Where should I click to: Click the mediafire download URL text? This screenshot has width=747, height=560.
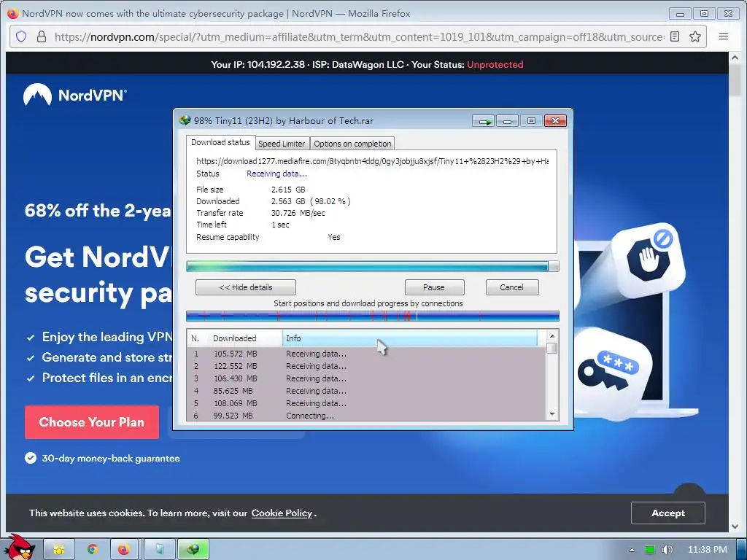tap(372, 161)
